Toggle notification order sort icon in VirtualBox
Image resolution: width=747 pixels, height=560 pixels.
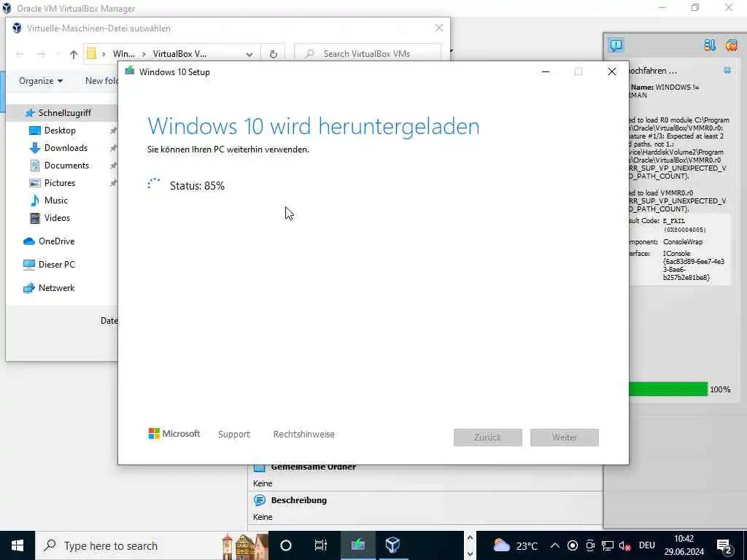710,45
